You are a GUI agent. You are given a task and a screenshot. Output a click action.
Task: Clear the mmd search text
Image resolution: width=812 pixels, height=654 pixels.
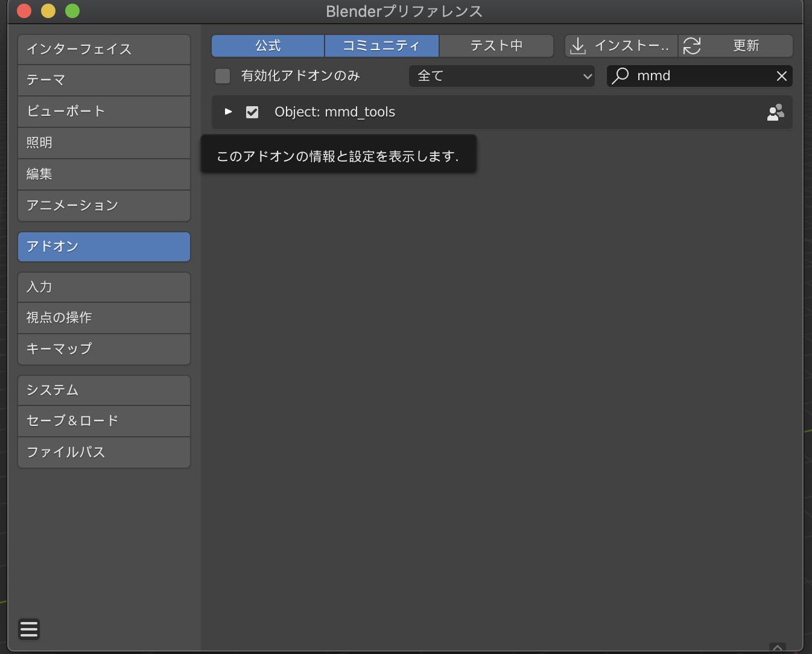coord(782,76)
